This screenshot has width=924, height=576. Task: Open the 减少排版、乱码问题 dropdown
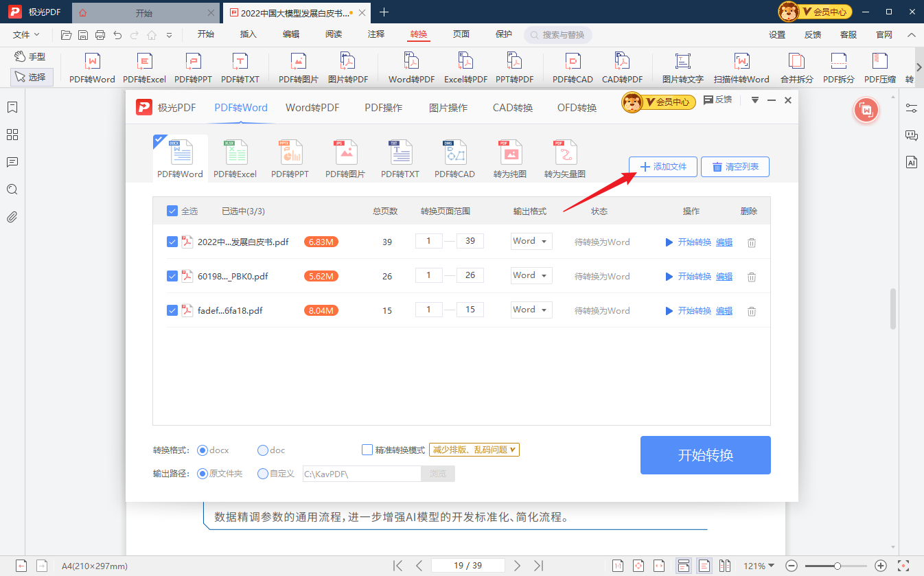(474, 450)
